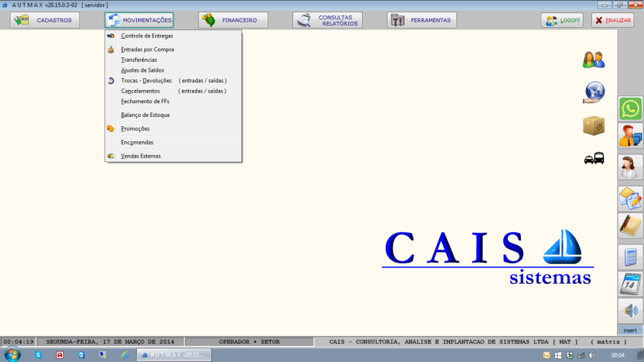Image resolution: width=644 pixels, height=362 pixels.
Task: Open the calculator sidebar icon
Action: pos(630,257)
